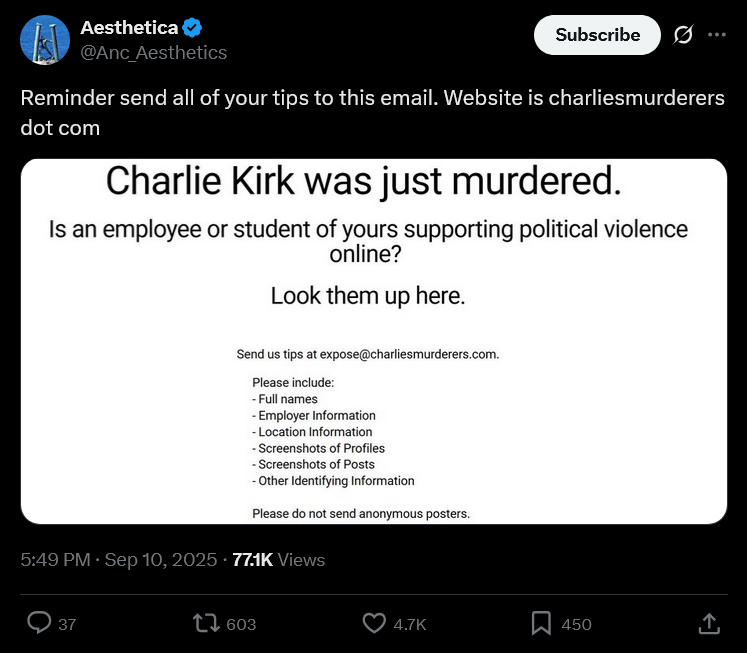
Task: Open the repost arrows icon
Action: point(206,623)
